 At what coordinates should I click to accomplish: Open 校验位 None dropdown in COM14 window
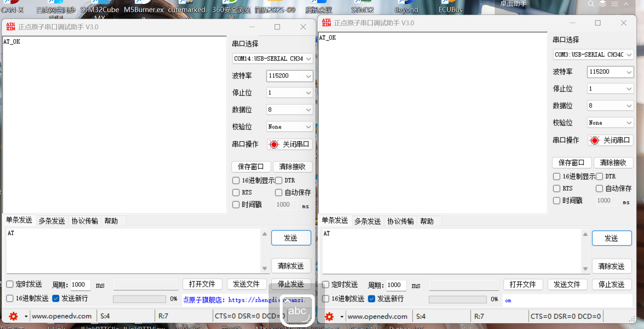pos(290,127)
